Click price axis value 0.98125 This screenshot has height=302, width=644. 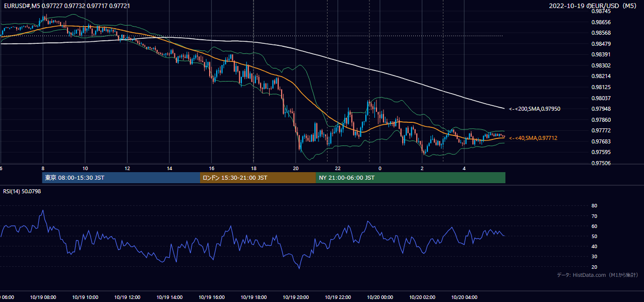pyautogui.click(x=601, y=87)
